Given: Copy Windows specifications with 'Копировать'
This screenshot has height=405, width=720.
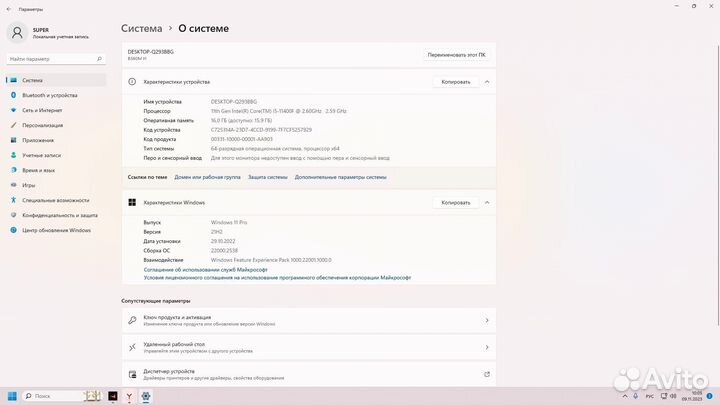Looking at the screenshot, I should [x=456, y=202].
